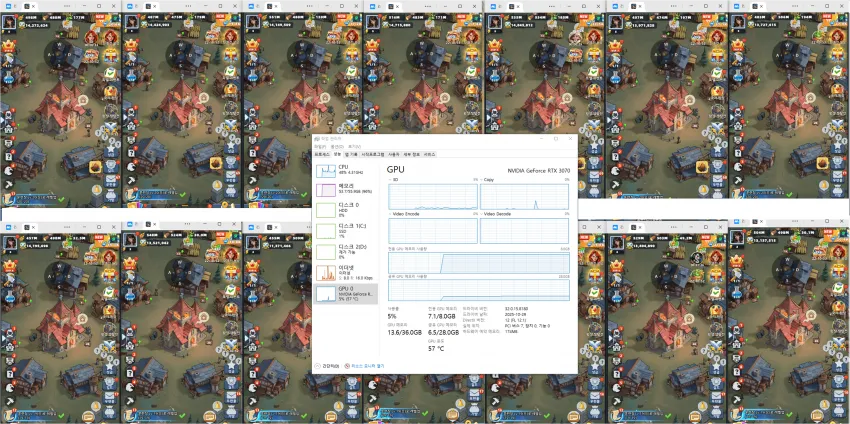The image size is (850, 424).
Task: Switch to the 사용자 tab in Task Manager
Action: pos(394,155)
